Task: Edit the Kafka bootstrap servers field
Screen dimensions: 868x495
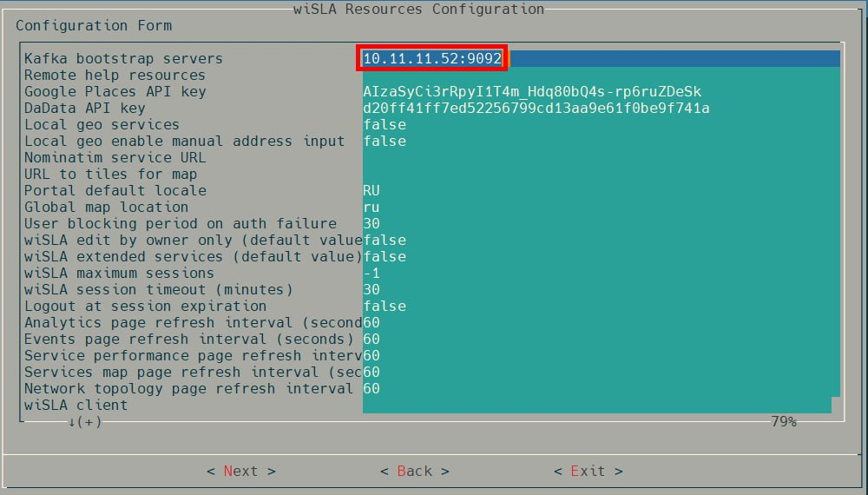Action: (x=602, y=59)
